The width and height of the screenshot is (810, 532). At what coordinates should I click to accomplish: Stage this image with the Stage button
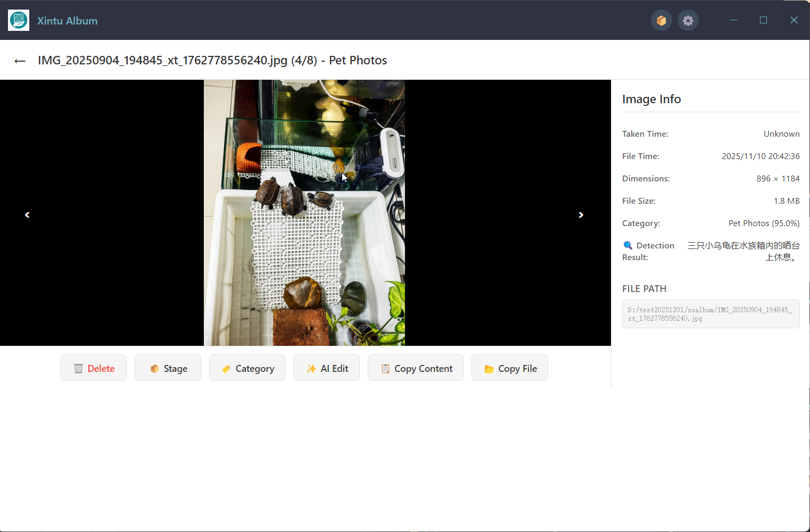pyautogui.click(x=168, y=368)
